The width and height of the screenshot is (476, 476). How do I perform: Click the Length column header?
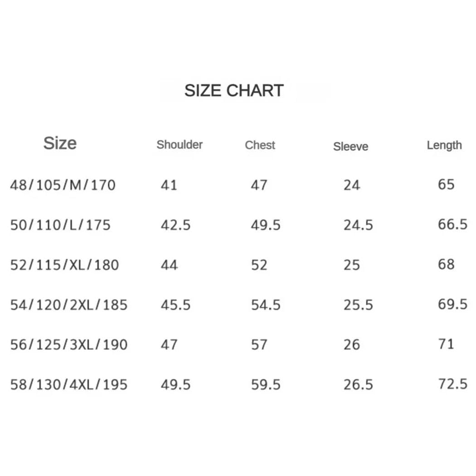coord(444,146)
